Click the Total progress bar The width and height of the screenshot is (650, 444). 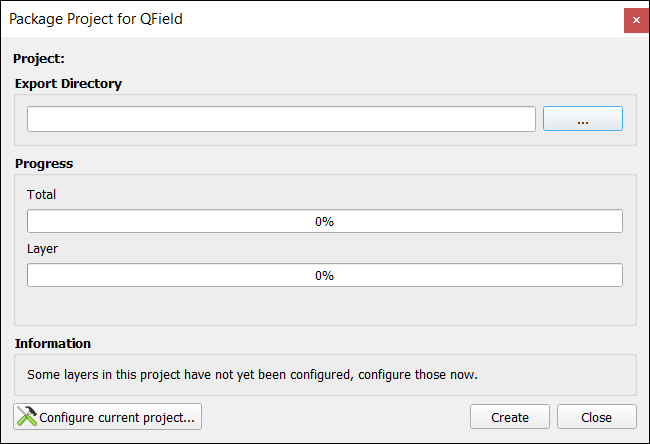(325, 221)
